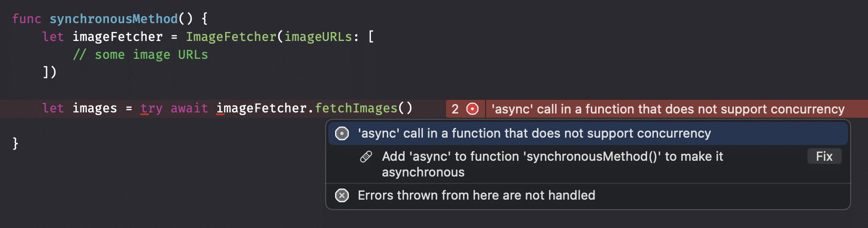This screenshot has height=228, width=868.
Task: Click the red-underlined try keyword
Action: point(152,108)
